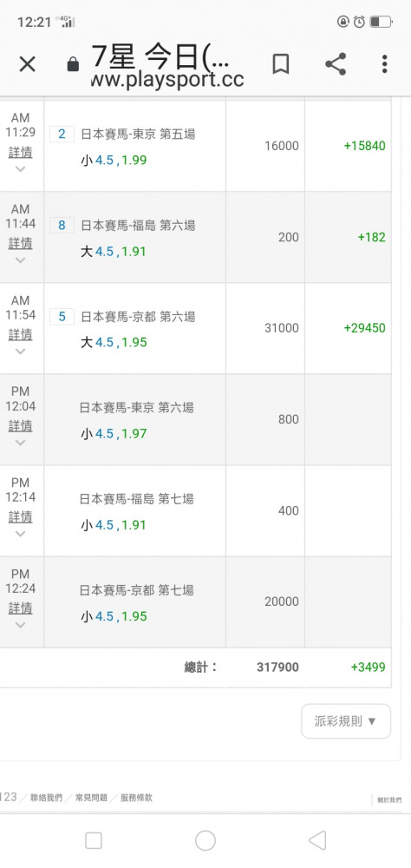This screenshot has height=868, width=411.
Task: Open 詳情 for the PM 12:04 bet
Action: click(x=21, y=425)
